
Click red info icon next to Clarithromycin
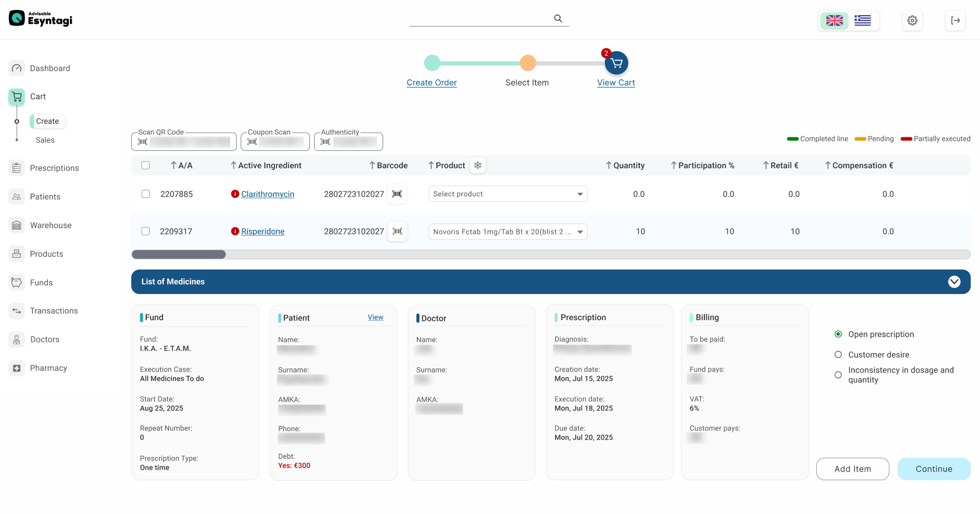click(x=235, y=194)
